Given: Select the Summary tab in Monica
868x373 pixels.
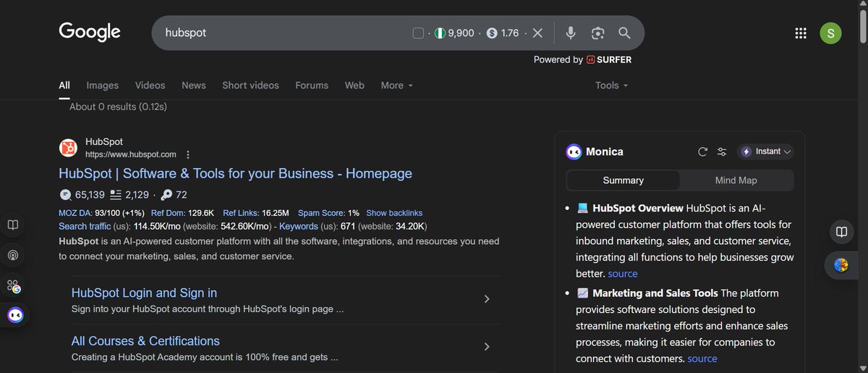Looking at the screenshot, I should pyautogui.click(x=623, y=180).
